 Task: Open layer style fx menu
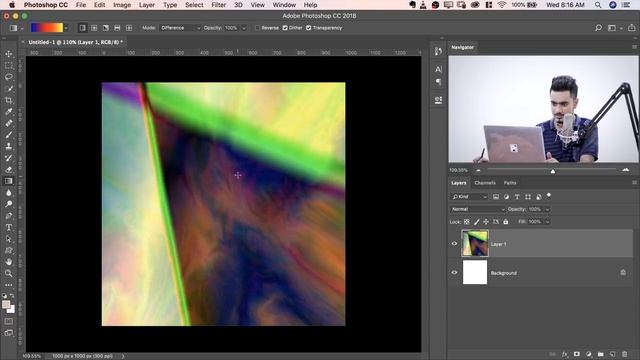(565, 354)
